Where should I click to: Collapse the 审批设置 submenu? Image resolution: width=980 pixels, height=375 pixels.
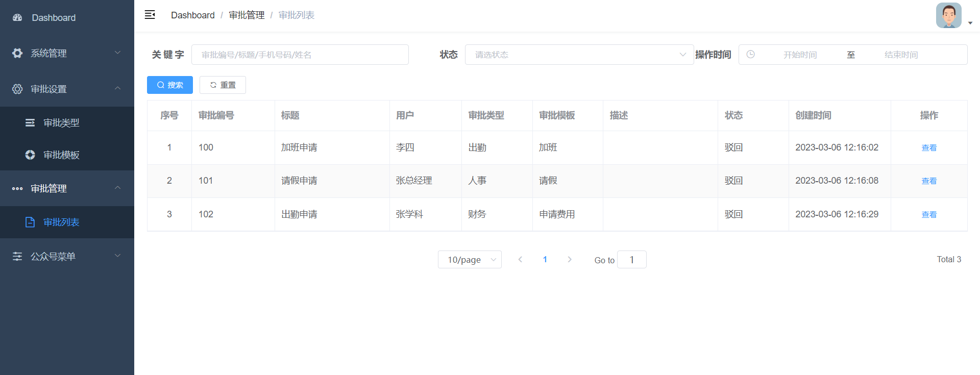tap(117, 89)
